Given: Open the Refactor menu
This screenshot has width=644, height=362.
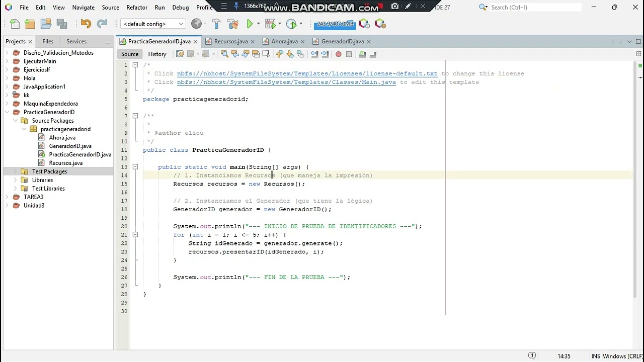Looking at the screenshot, I should [x=137, y=7].
